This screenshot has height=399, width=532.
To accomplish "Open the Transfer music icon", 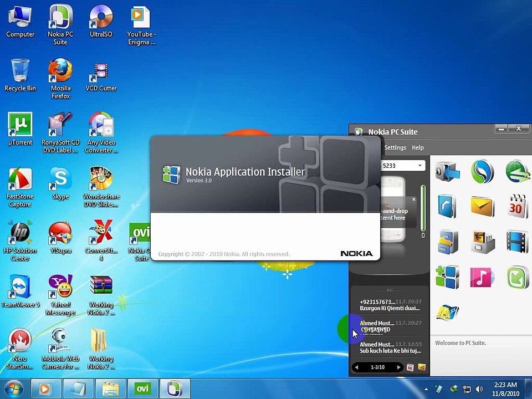I will click(482, 277).
